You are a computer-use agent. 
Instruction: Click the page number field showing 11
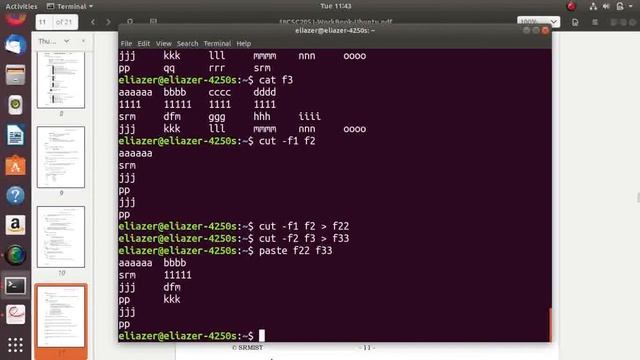point(44,22)
